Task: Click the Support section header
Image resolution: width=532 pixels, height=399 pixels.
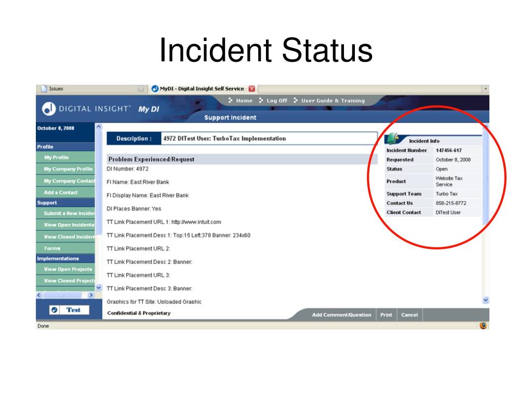Action: click(65, 203)
